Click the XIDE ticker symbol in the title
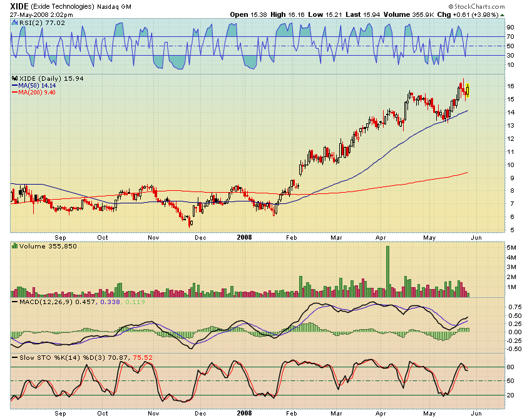The image size is (532, 418). (19, 6)
